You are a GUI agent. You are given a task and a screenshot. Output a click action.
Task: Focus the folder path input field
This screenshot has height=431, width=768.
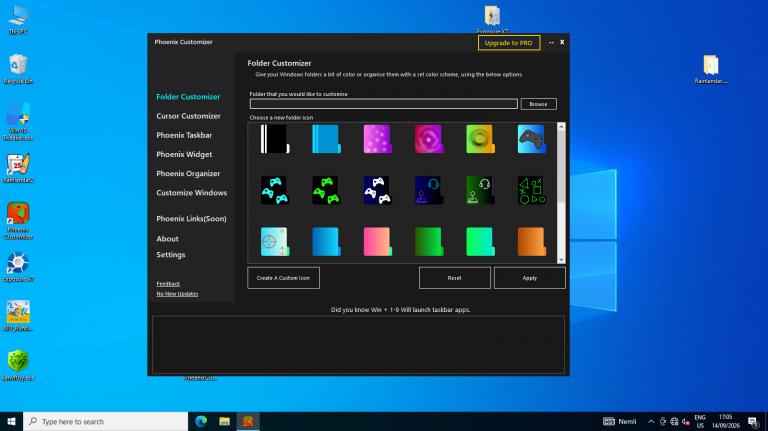pyautogui.click(x=384, y=104)
